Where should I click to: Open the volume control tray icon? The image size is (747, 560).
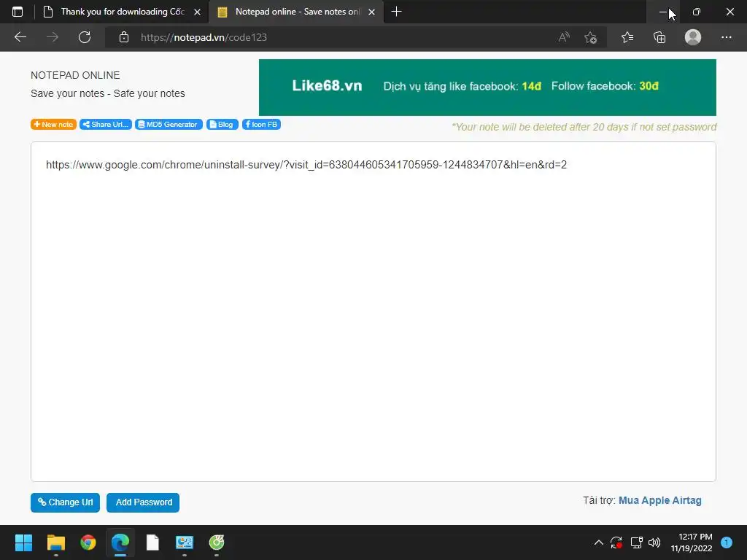point(654,542)
